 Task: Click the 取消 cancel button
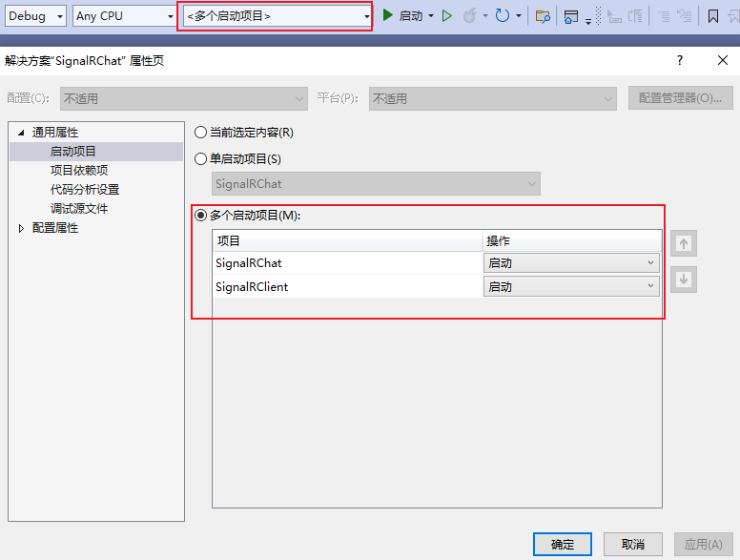(633, 545)
